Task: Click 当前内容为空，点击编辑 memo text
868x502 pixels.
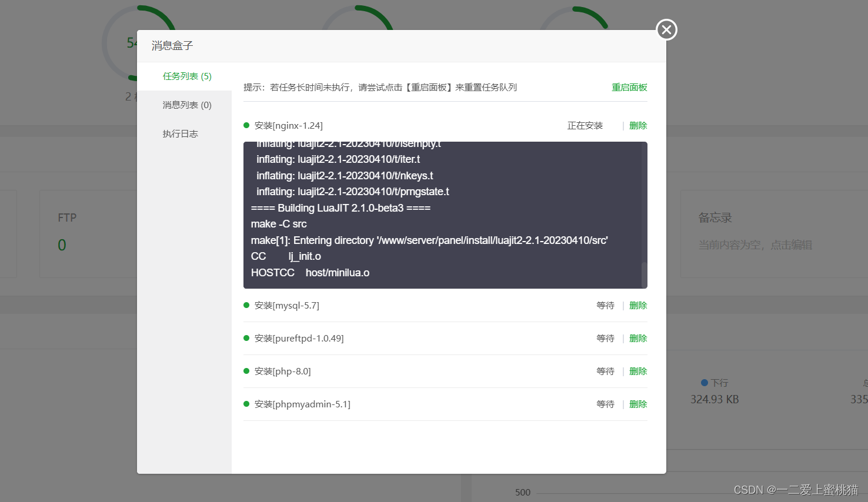Action: [755, 245]
